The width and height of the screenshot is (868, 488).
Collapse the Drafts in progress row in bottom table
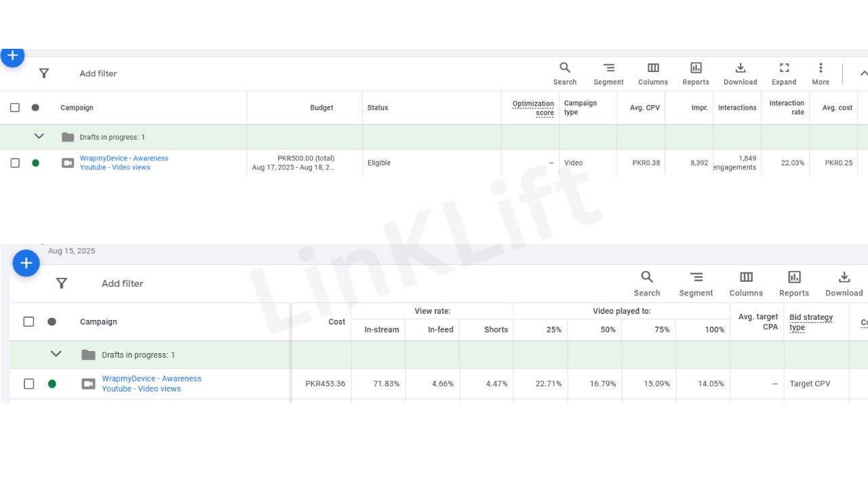click(56, 354)
